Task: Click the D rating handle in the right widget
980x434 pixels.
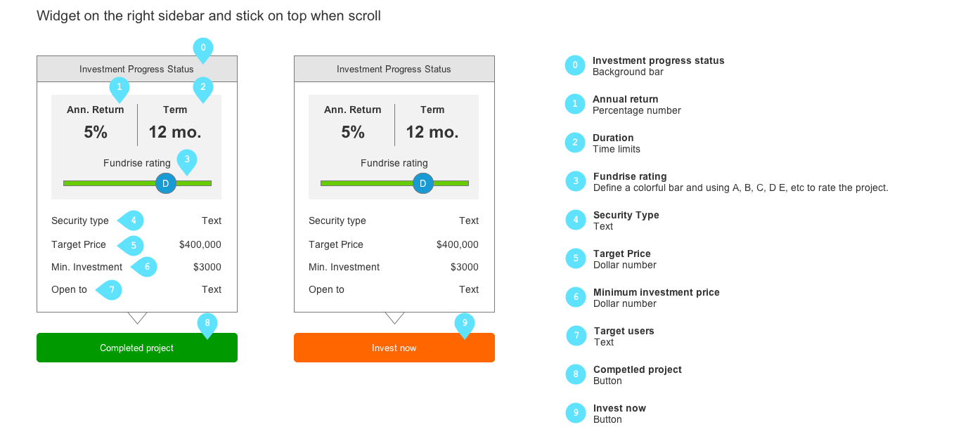Action: (423, 183)
